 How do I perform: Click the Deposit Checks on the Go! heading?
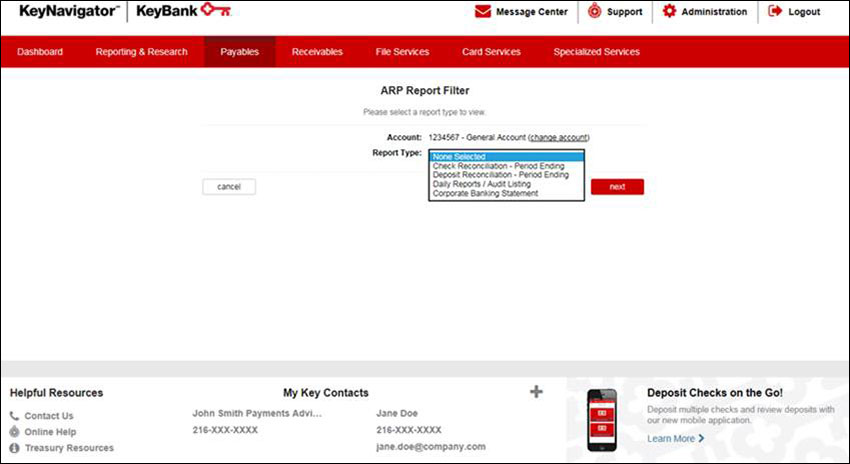coord(714,392)
